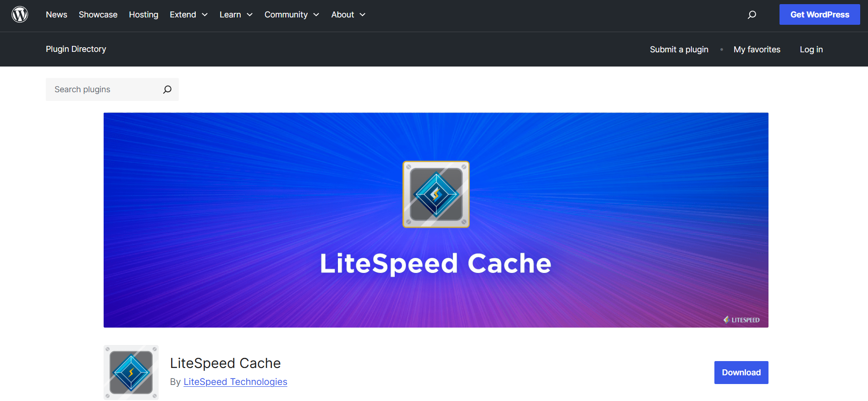Open the Hosting menu item
Screen dimensions: 868x401
click(x=144, y=15)
